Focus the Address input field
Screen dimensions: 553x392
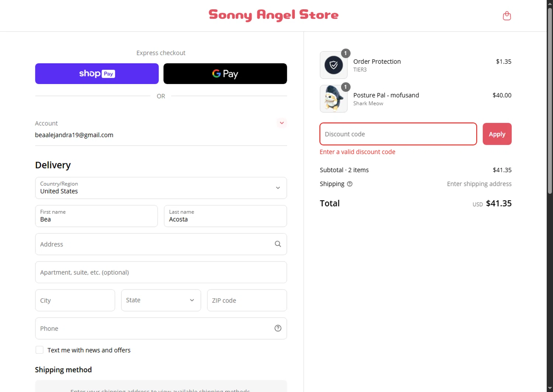click(x=161, y=244)
